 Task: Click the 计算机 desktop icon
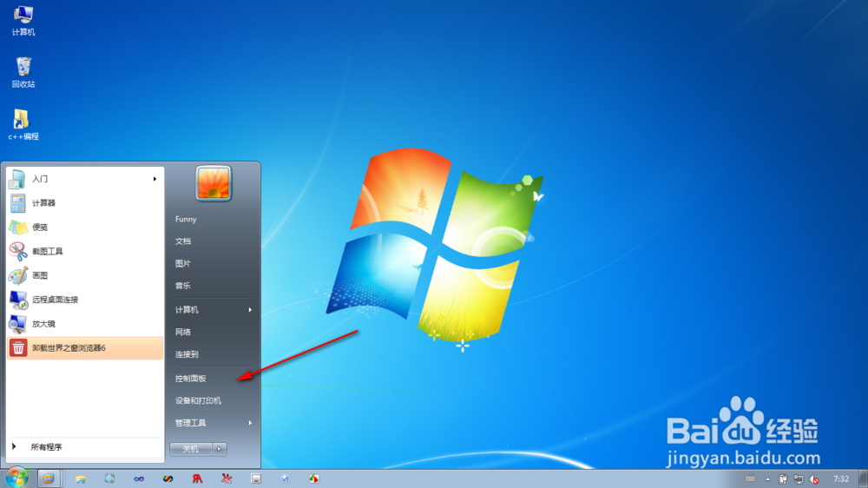(23, 21)
